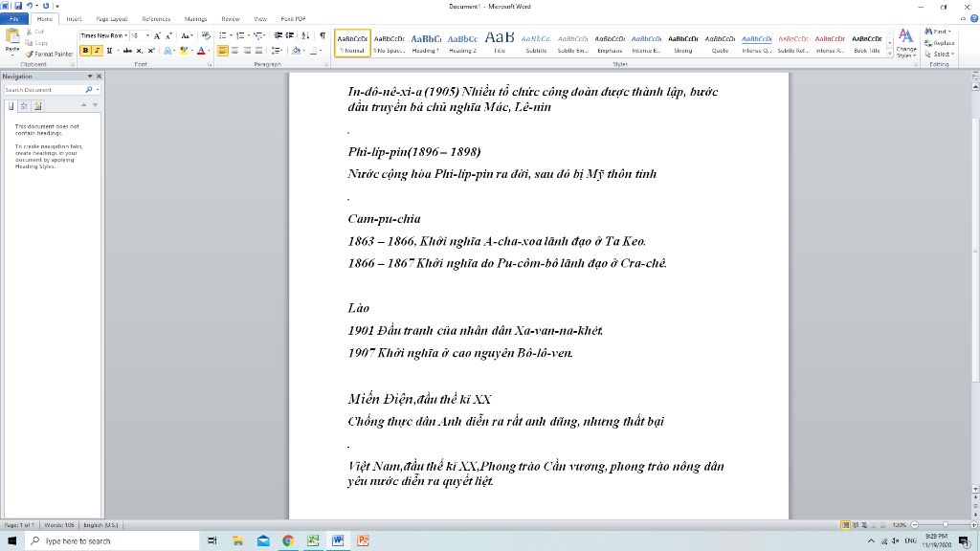
Task: Open highlight color dropdown arrow
Action: pyautogui.click(x=191, y=51)
